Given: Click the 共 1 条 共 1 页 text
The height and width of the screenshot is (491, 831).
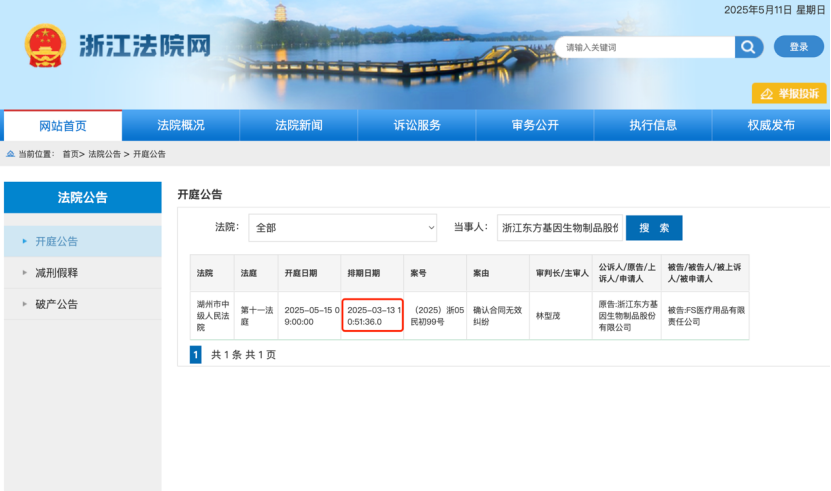Looking at the screenshot, I should [243, 355].
